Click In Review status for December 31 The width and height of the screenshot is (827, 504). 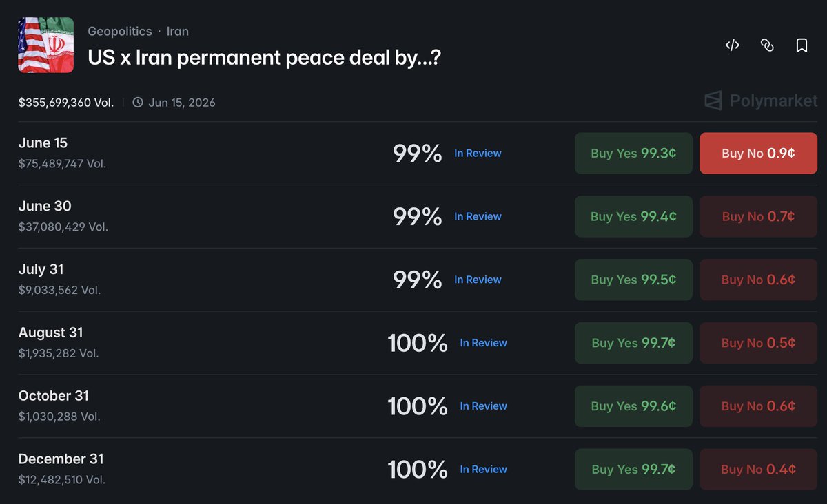pyautogui.click(x=484, y=470)
